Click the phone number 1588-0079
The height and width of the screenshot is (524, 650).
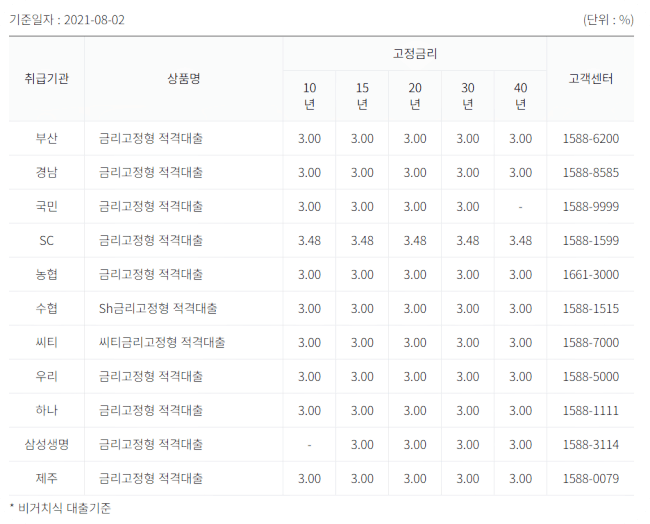(590, 478)
